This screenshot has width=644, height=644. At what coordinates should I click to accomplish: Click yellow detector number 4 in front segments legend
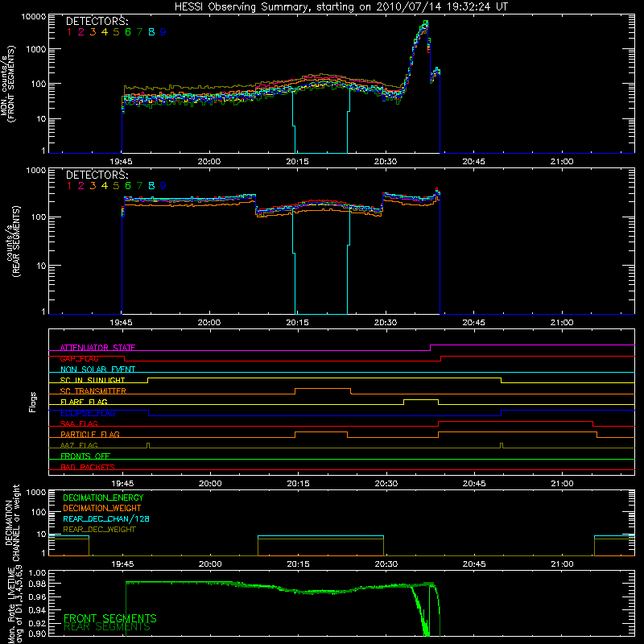click(x=105, y=32)
